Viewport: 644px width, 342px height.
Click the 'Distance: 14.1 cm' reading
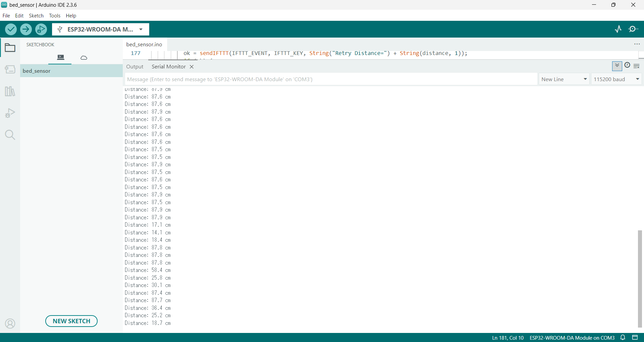pyautogui.click(x=148, y=232)
